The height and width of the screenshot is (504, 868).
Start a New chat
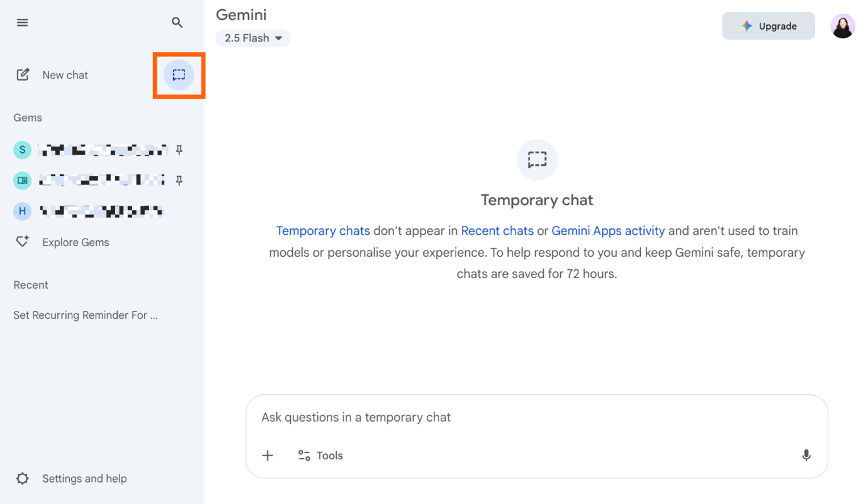[65, 75]
